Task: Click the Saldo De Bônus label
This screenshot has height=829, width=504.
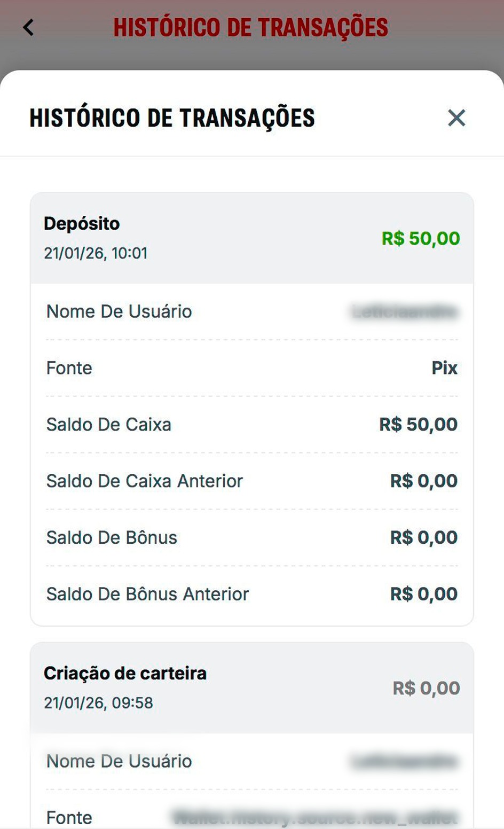Action: (x=112, y=537)
